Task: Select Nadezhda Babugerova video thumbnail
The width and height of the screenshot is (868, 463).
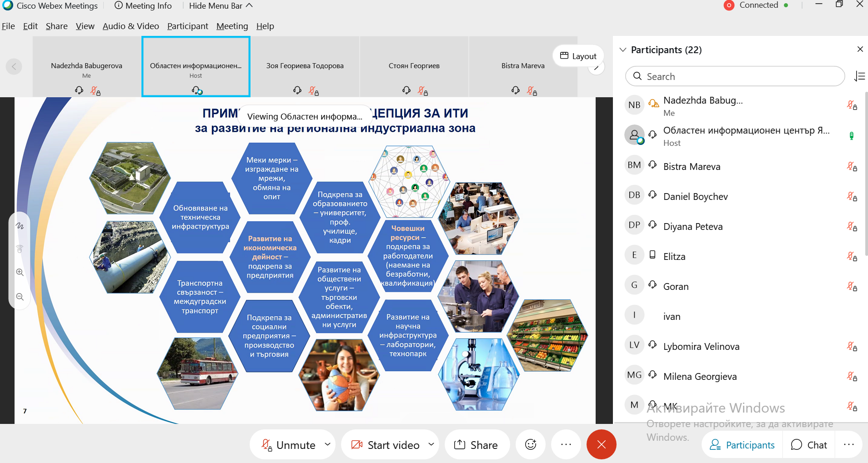Action: point(86,66)
